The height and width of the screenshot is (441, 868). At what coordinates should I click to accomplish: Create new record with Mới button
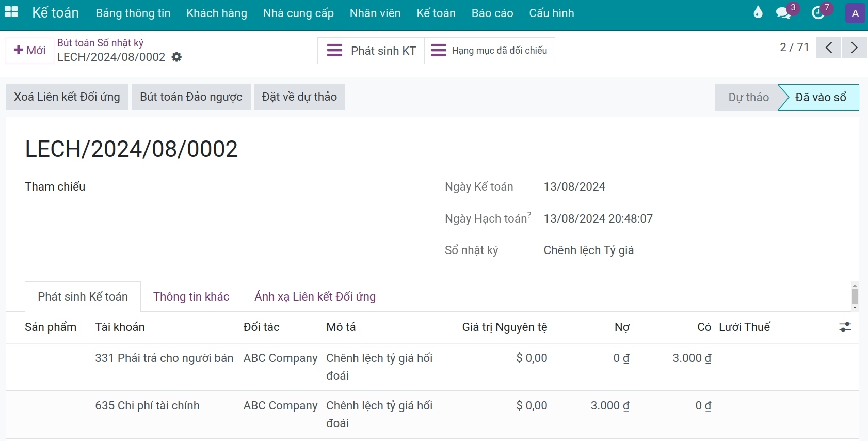click(30, 51)
